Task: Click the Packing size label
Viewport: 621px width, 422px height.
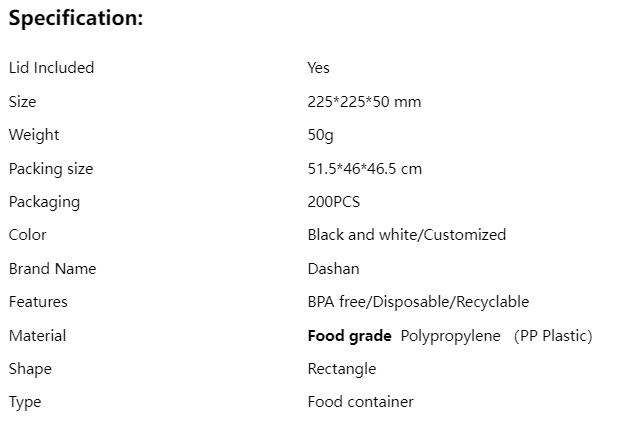Action: [x=51, y=169]
